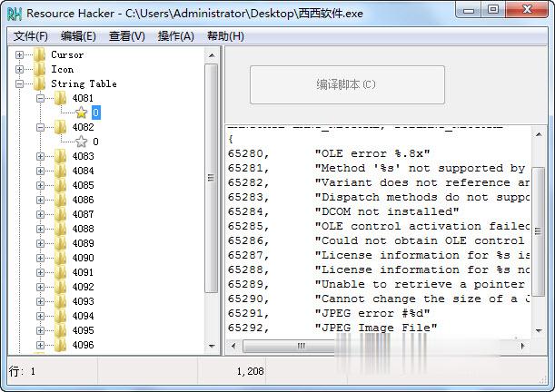Click the script pane scroll down arrow

tap(539, 331)
